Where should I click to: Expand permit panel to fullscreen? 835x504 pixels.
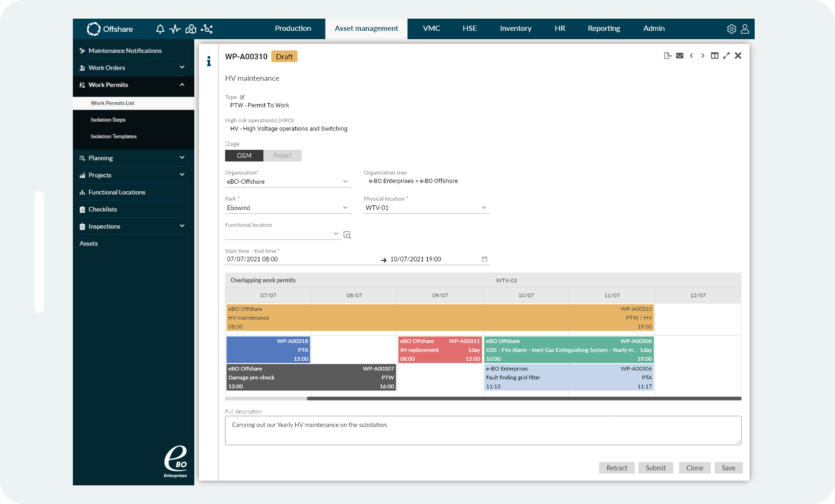pos(726,56)
